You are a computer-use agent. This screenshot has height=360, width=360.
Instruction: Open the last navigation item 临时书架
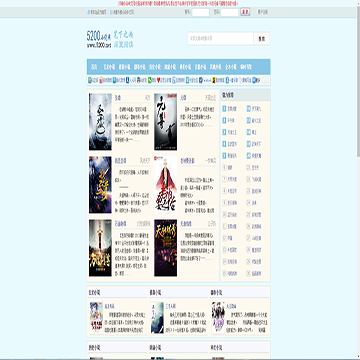coord(246,67)
